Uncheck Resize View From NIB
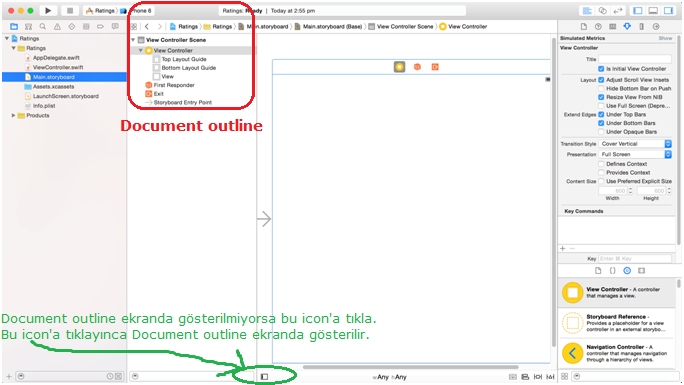The width and height of the screenshot is (684, 385). point(601,97)
